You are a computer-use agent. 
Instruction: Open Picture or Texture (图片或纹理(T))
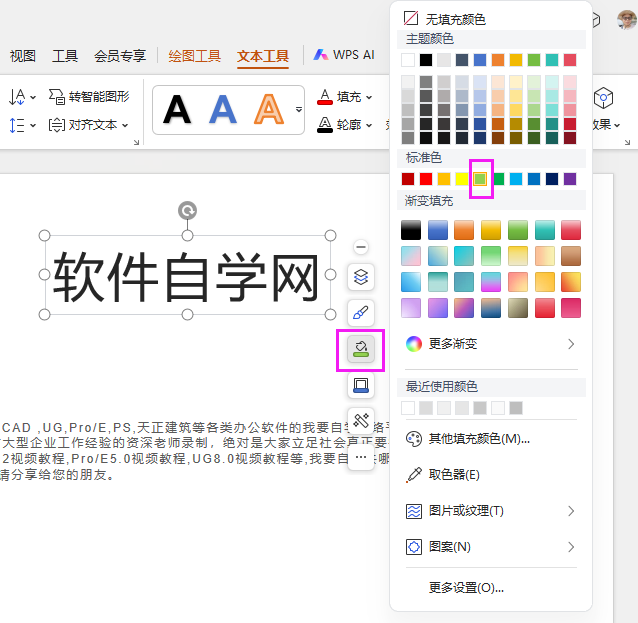point(466,511)
